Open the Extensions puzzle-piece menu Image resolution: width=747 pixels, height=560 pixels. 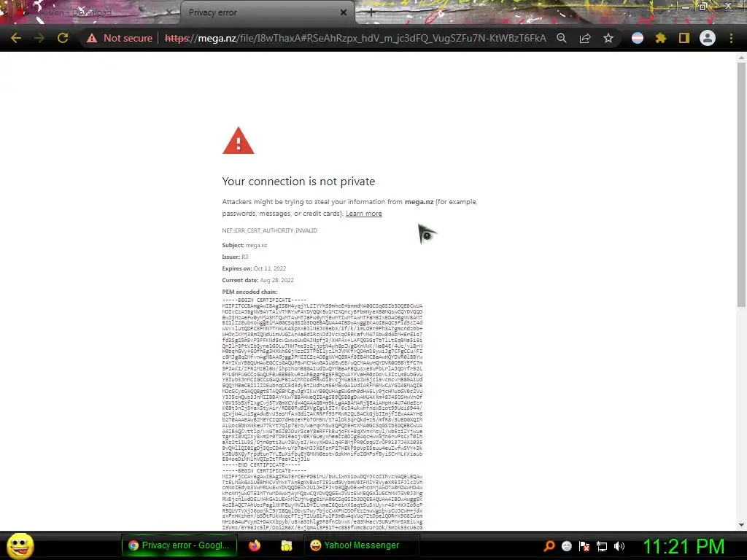click(661, 38)
